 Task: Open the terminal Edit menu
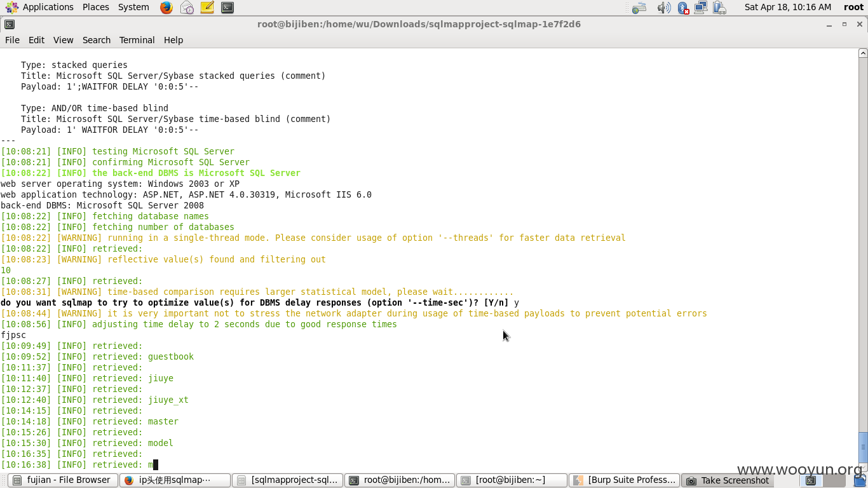[x=36, y=39]
